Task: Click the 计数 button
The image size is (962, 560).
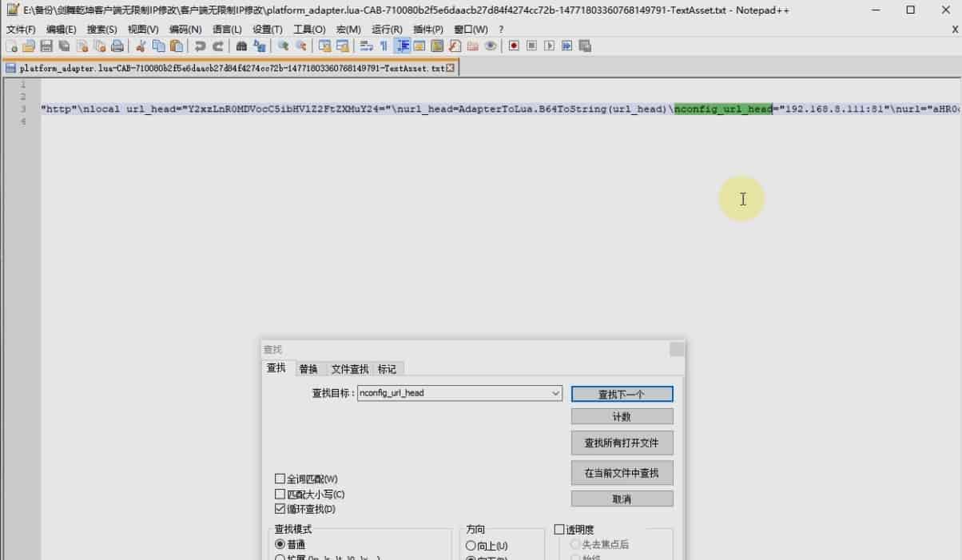Action: 622,416
